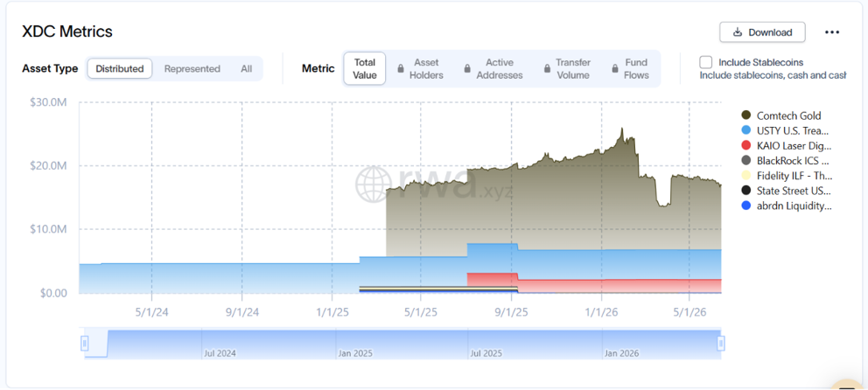Click the Comtech Gold legend label
868x390 pixels.
pyautogui.click(x=788, y=115)
